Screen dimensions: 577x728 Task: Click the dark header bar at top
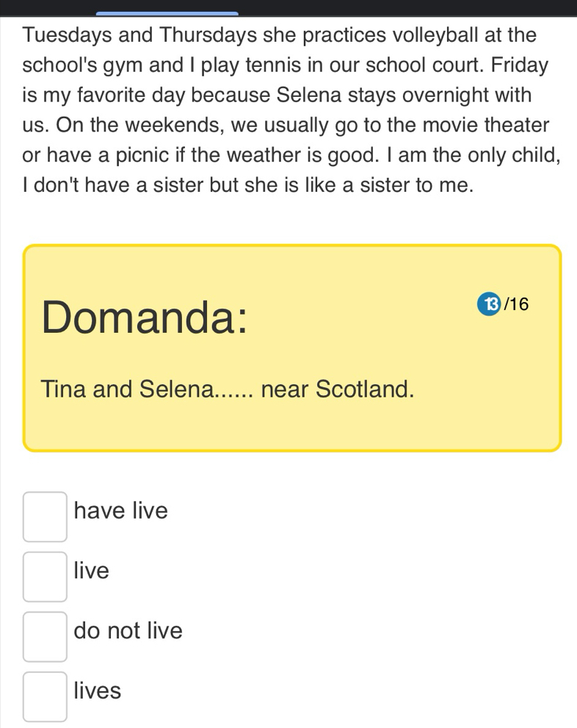pyautogui.click(x=288, y=8)
